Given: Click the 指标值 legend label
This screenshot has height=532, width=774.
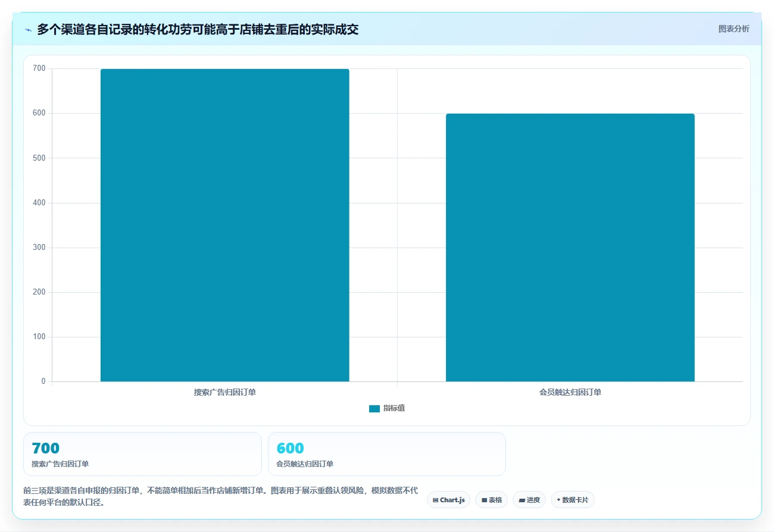Looking at the screenshot, I should pos(394,408).
